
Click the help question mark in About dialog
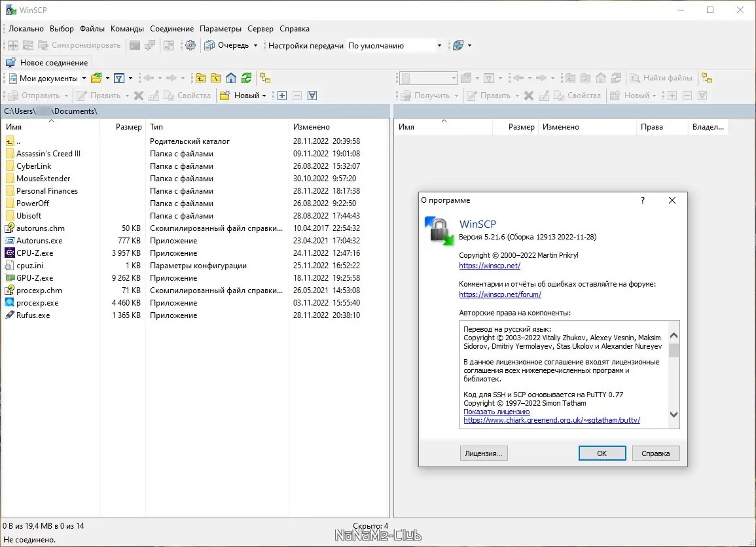click(642, 201)
